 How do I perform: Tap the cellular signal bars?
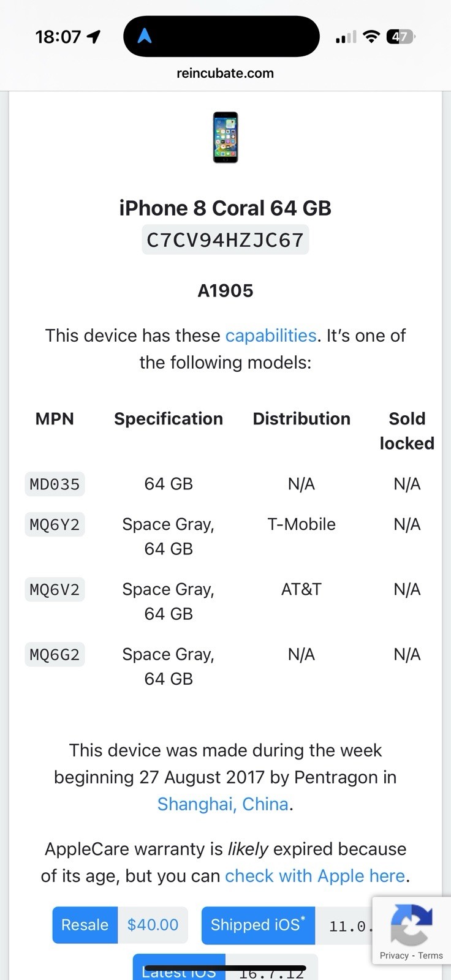click(346, 38)
